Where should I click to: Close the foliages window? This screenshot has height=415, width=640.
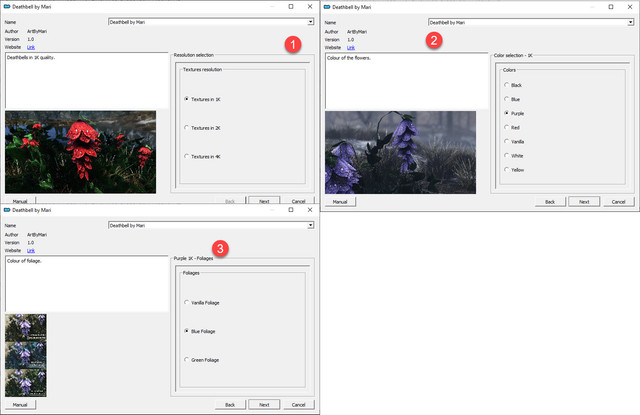point(310,210)
